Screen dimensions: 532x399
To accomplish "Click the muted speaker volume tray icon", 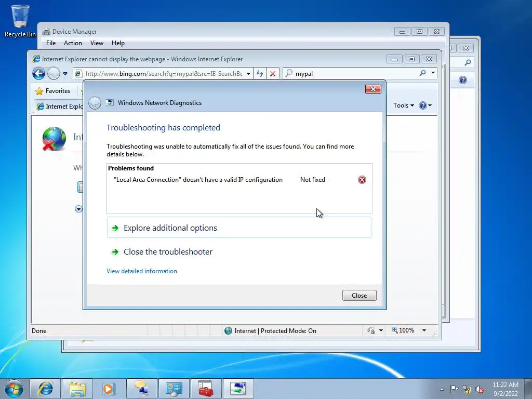I will (480, 389).
